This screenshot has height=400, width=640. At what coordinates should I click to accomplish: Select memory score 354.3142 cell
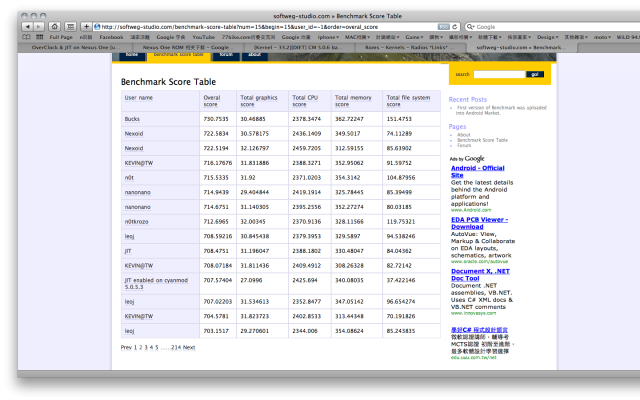pyautogui.click(x=347, y=178)
